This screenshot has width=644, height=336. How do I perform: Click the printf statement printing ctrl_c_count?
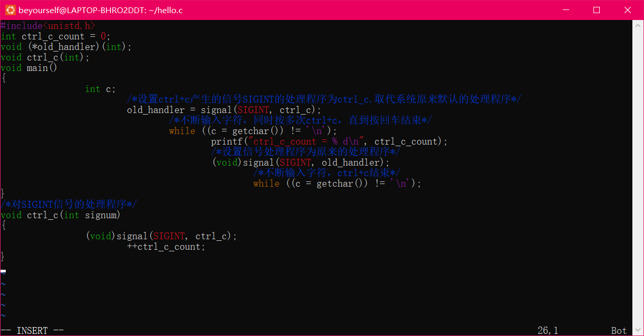(x=326, y=141)
